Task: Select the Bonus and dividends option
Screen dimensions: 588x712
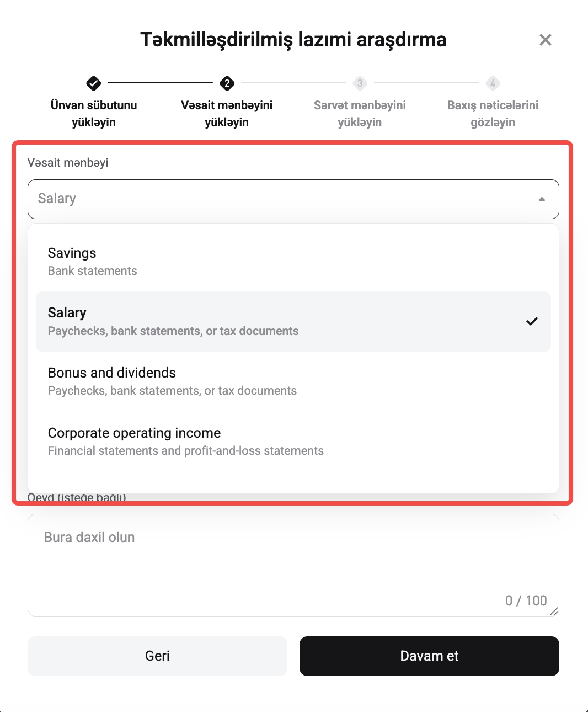Action: [x=293, y=380]
